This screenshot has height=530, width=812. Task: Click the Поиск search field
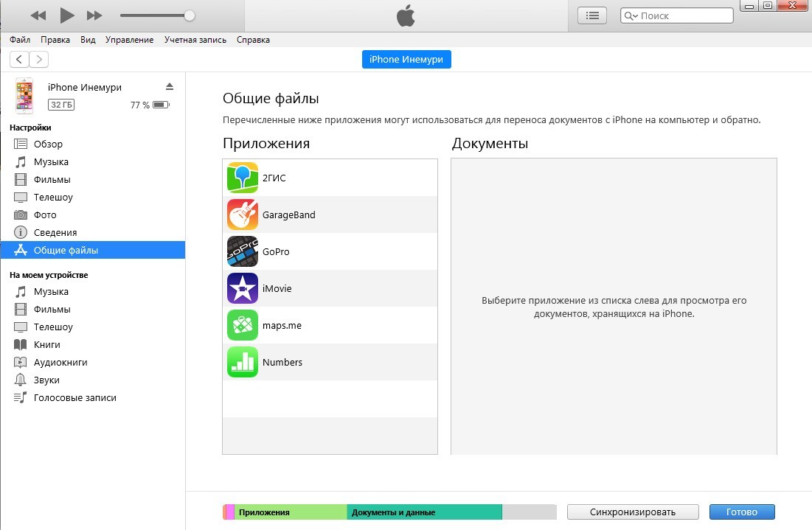677,15
